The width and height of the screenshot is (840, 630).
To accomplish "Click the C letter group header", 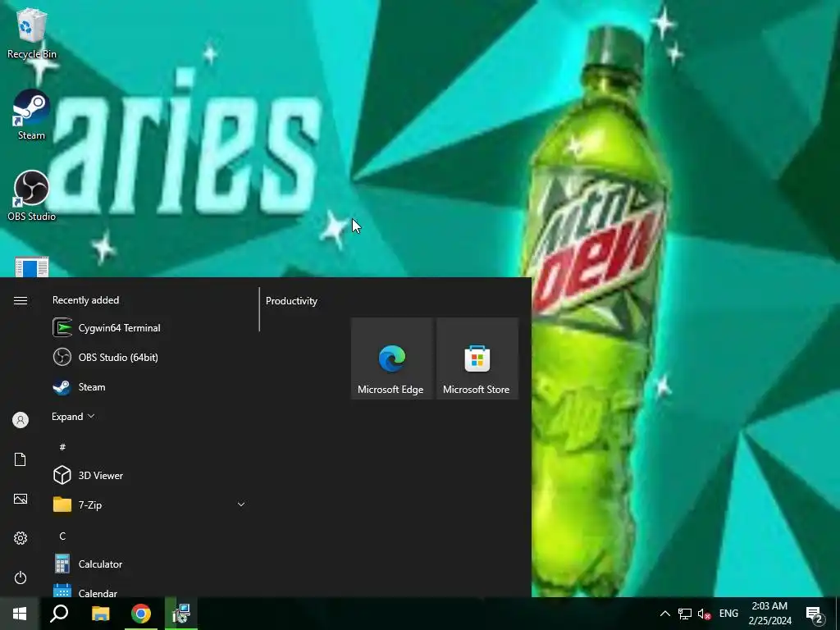I will click(x=62, y=536).
